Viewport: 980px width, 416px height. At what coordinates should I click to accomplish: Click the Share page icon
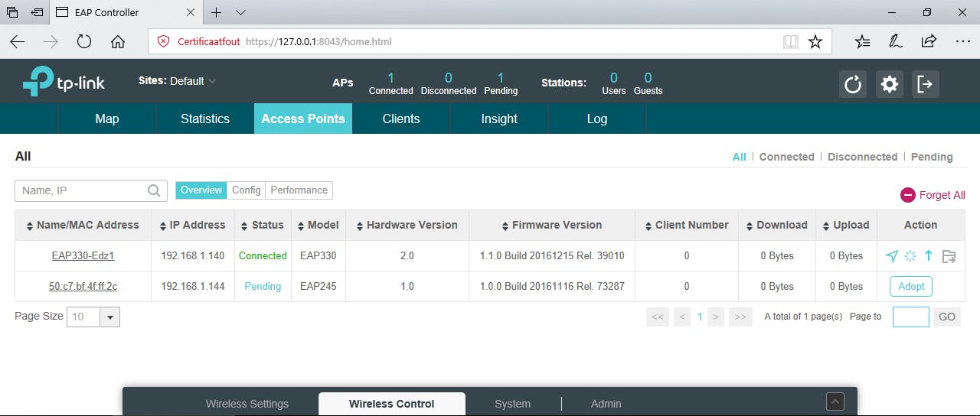929,41
